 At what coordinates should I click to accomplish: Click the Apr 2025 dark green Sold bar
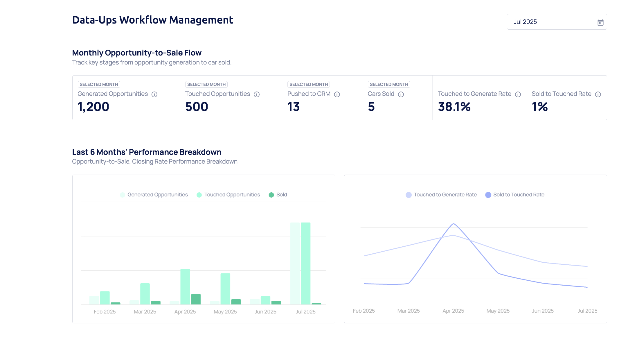tap(196, 299)
